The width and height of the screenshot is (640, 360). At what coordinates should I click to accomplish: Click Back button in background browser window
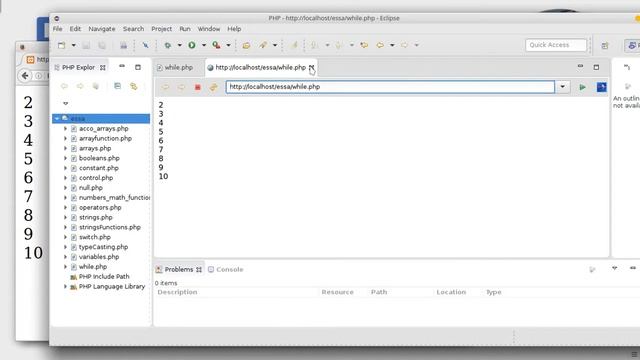[25, 76]
